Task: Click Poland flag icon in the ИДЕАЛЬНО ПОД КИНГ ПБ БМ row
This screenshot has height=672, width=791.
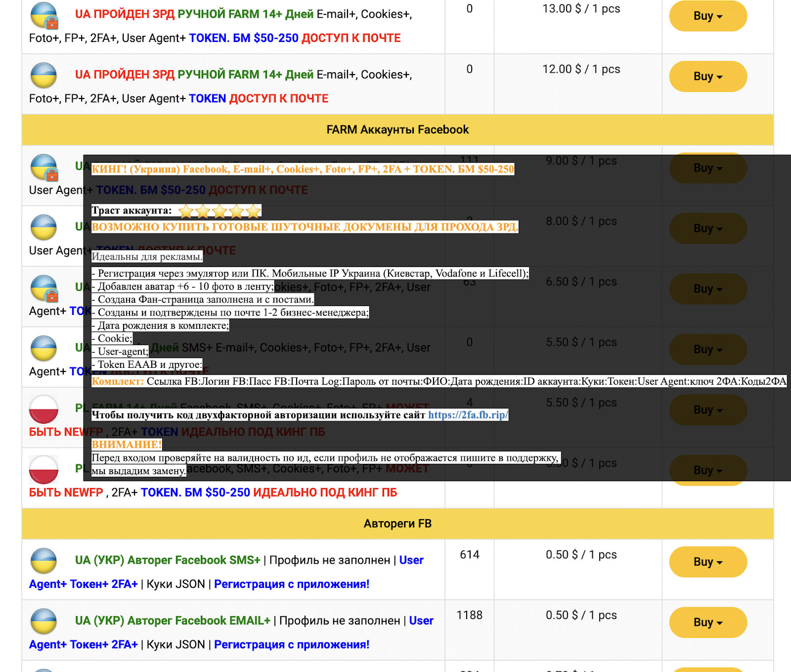Action: pos(44,469)
